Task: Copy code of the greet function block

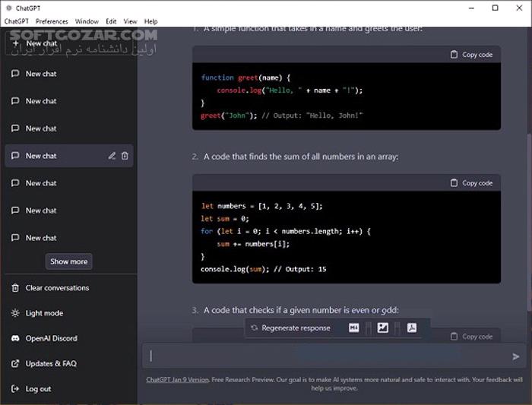Action: [x=472, y=55]
